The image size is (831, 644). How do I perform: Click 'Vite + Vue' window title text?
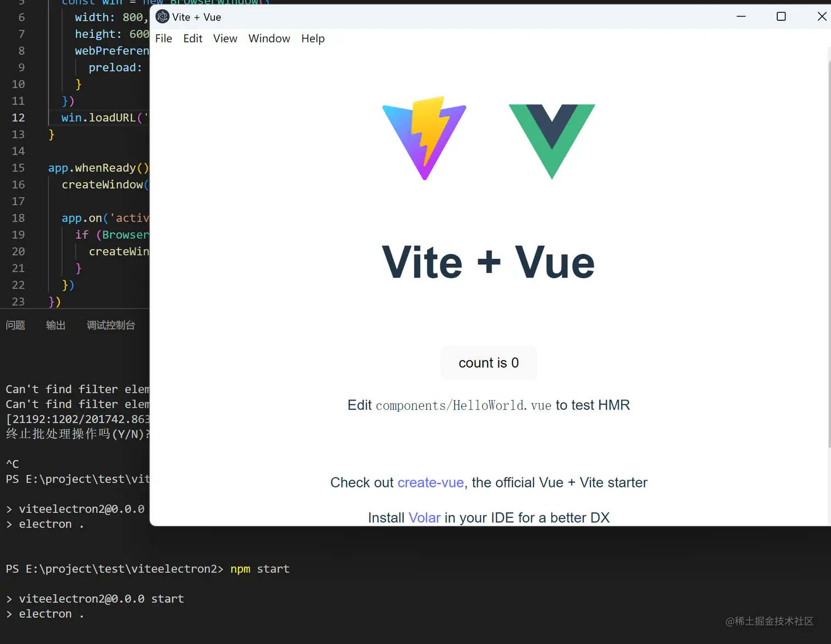[196, 17]
